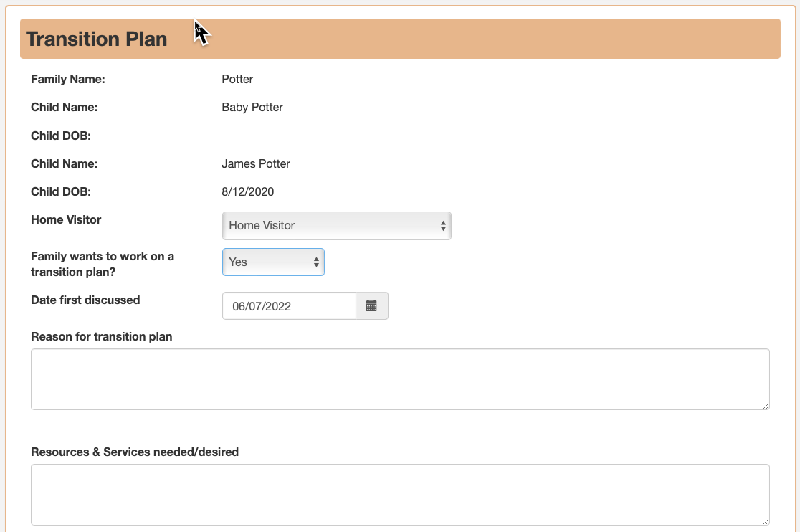The height and width of the screenshot is (532, 800).
Task: Click the Resources & Services needed/desired label
Action: point(135,452)
